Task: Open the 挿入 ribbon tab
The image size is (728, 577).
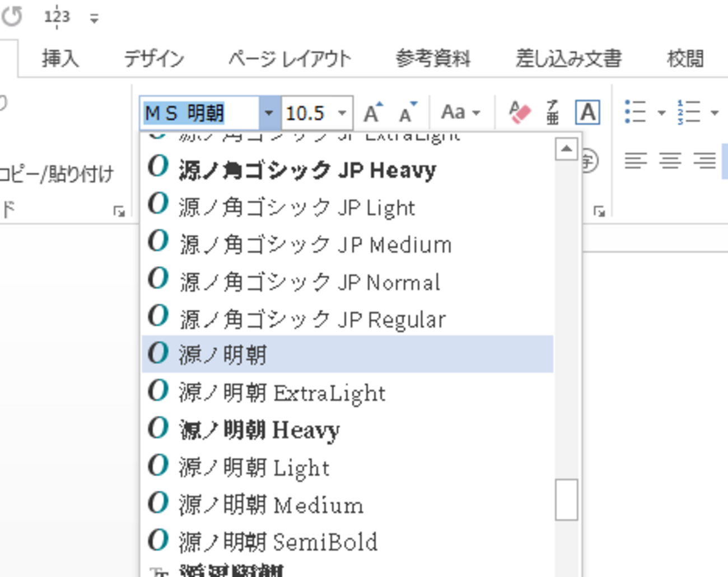Action: point(60,58)
